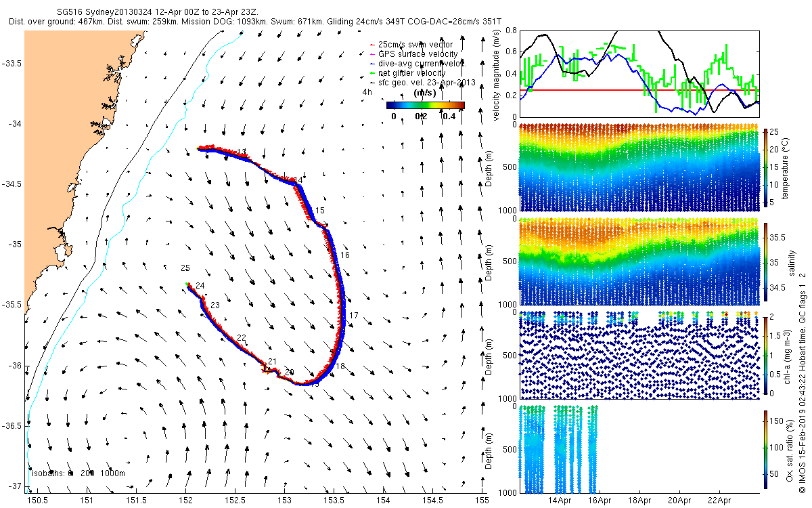812x508 pixels.
Task: Click day marker '24' on glider track
Action: [x=200, y=286]
